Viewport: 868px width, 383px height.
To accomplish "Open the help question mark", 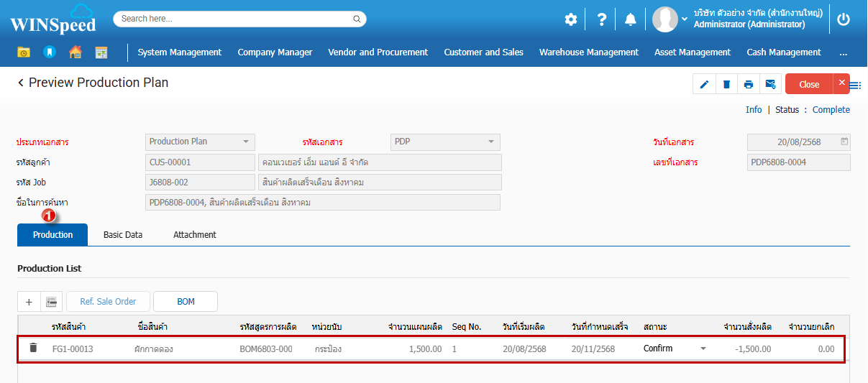I will click(x=602, y=19).
